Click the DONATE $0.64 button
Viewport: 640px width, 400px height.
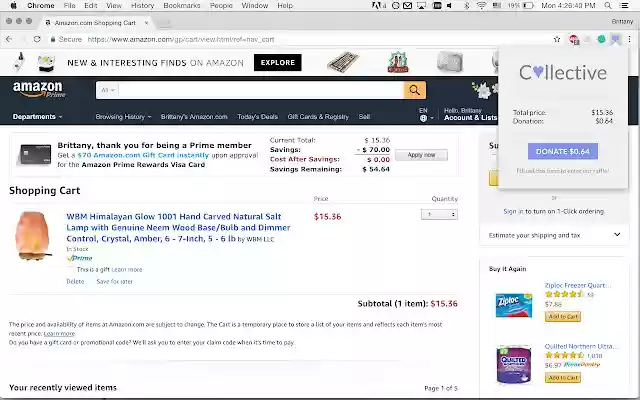click(562, 151)
